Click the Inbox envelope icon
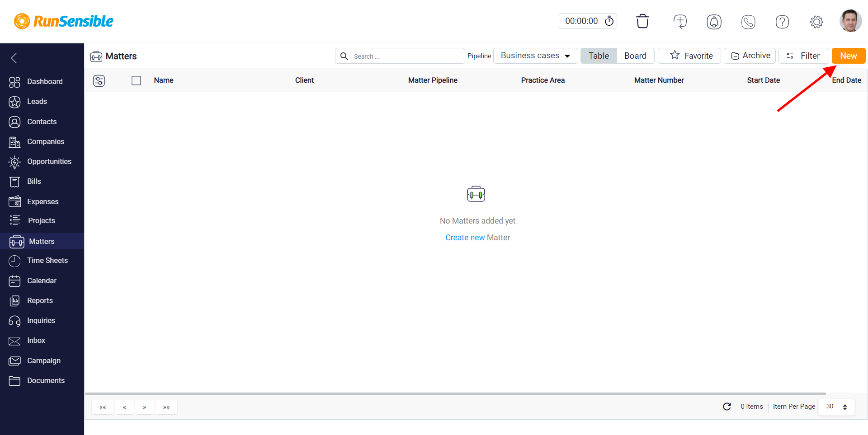Viewport: 868px width, 435px height. coord(14,341)
